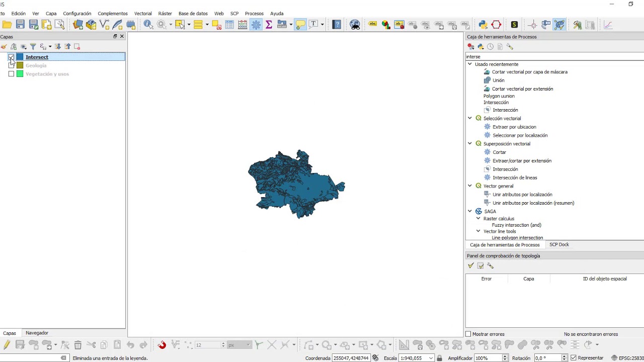Create new shapefile layer with feather icon
Image resolution: width=644 pixels, height=362 pixels.
coord(117,24)
